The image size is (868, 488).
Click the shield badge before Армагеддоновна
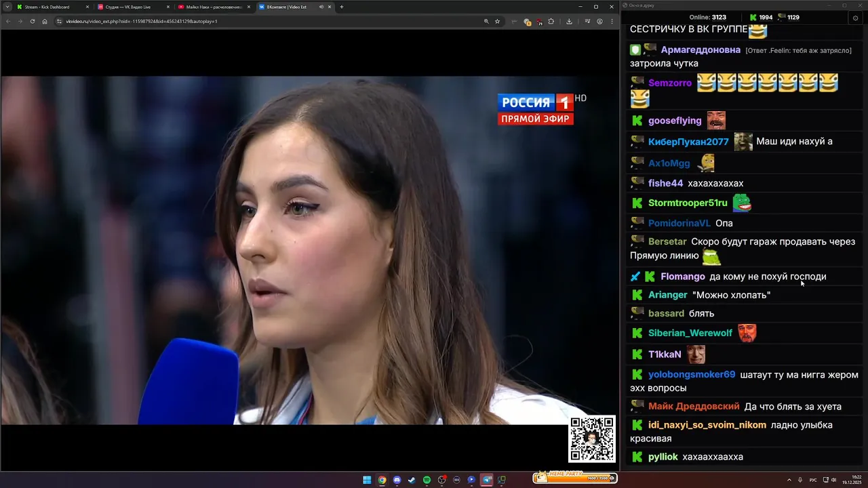point(635,50)
